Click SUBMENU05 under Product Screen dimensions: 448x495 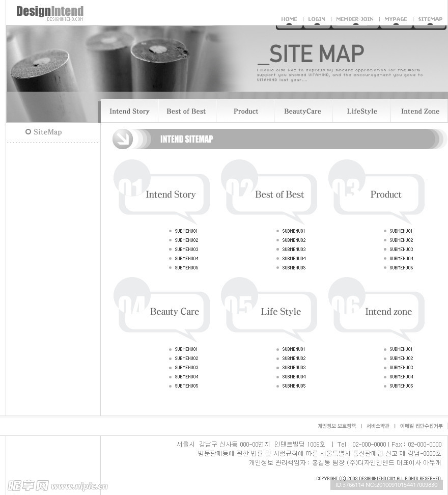(401, 268)
